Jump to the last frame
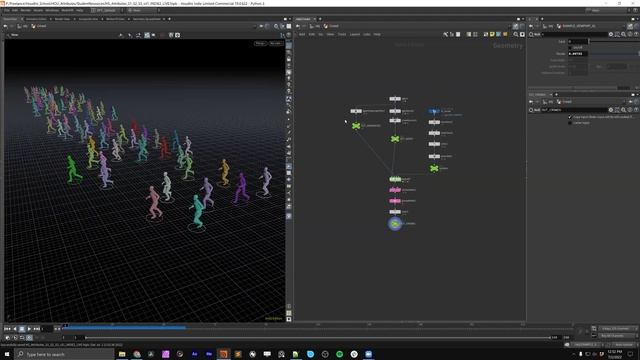Image resolution: width=640 pixels, height=360 pixels. 37,329
